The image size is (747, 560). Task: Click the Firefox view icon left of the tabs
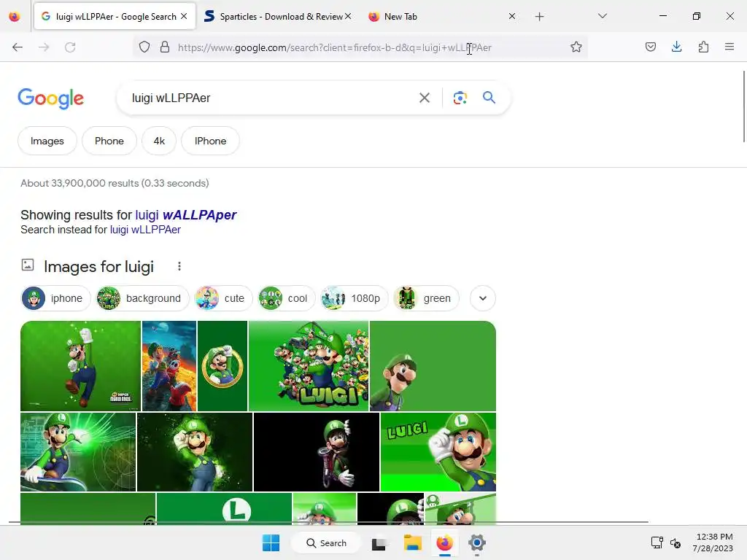tap(15, 17)
